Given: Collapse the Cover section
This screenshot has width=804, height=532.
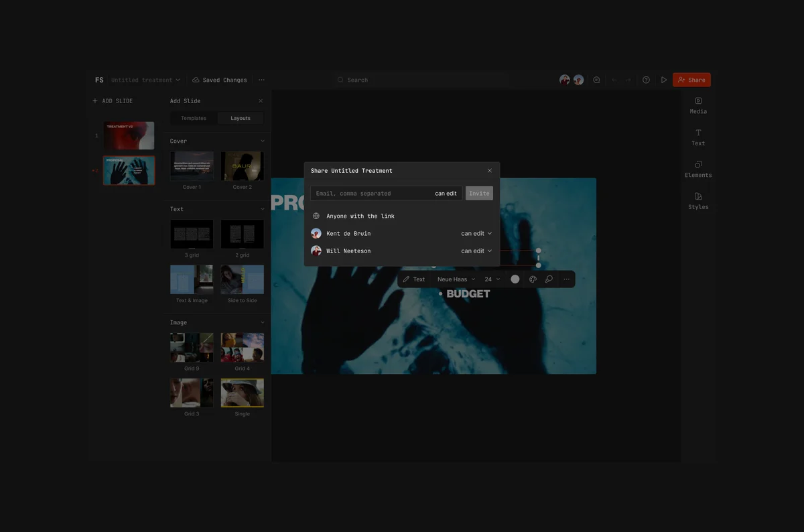Looking at the screenshot, I should click(262, 141).
